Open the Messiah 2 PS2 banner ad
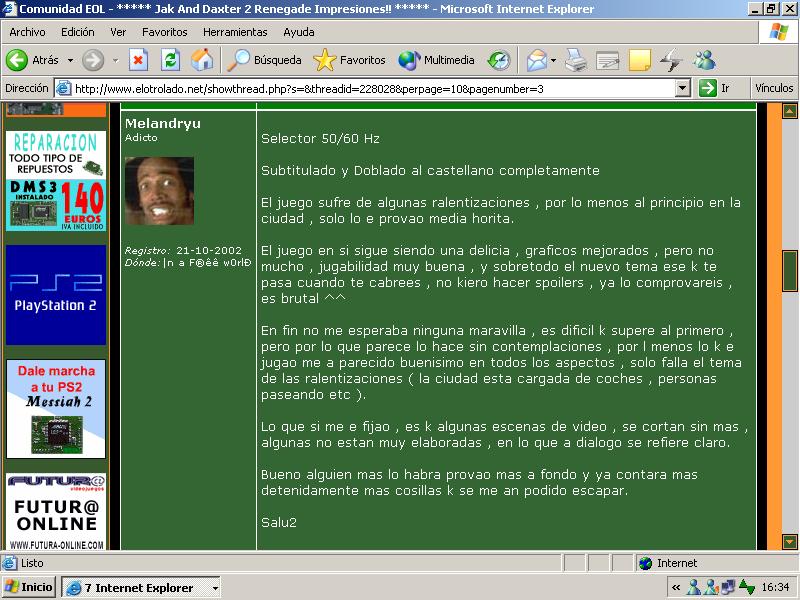The image size is (800, 600). 56,409
